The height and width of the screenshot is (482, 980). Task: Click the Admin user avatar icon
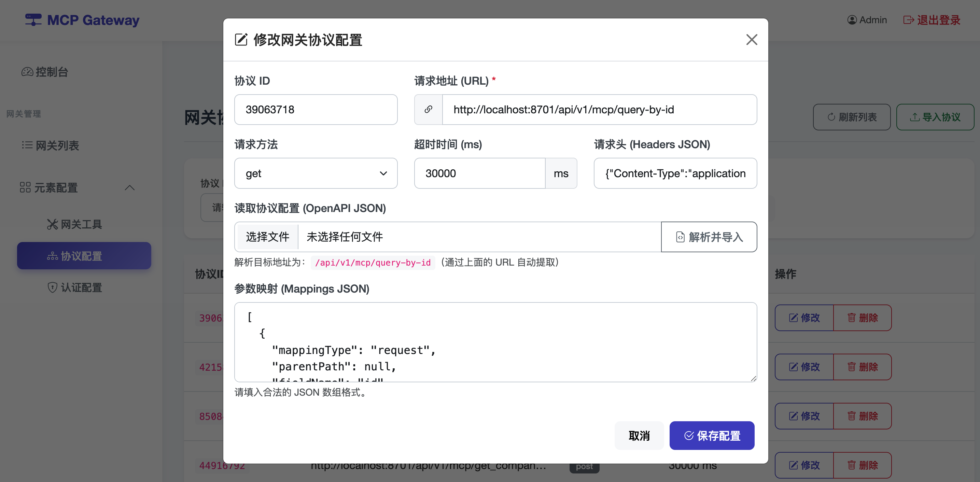pos(852,20)
